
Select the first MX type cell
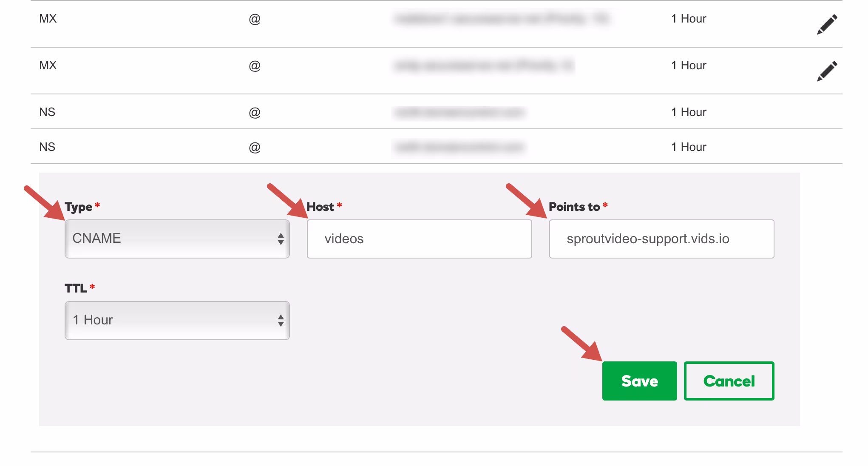pos(48,19)
